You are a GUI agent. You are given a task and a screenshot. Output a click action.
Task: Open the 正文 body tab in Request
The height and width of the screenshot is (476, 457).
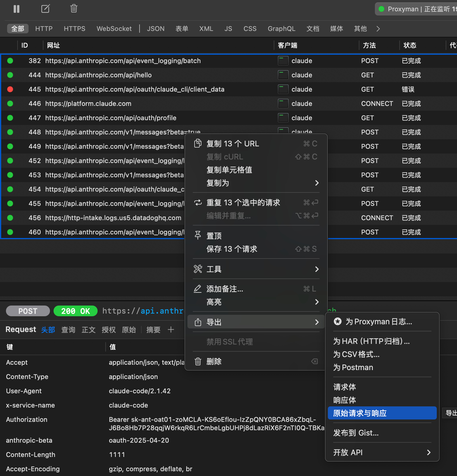(88, 330)
